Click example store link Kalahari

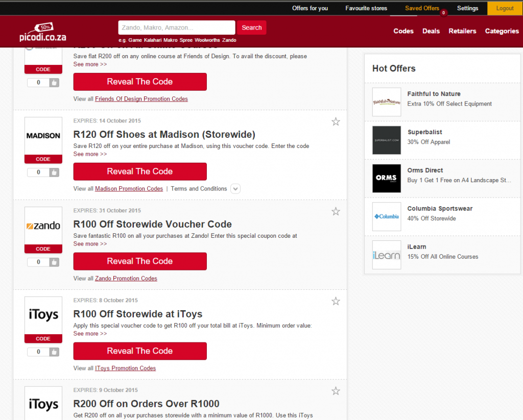click(x=153, y=40)
